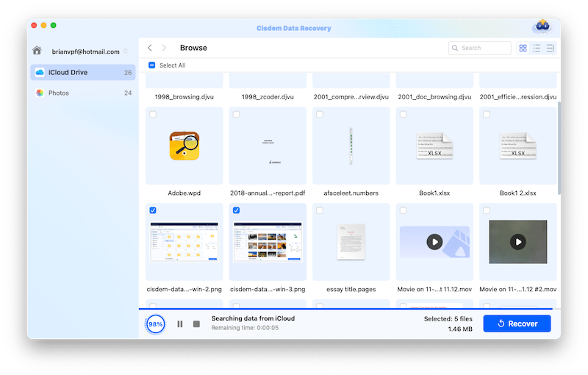Click the Selected: 5 files status text
588x375 pixels.
448,319
